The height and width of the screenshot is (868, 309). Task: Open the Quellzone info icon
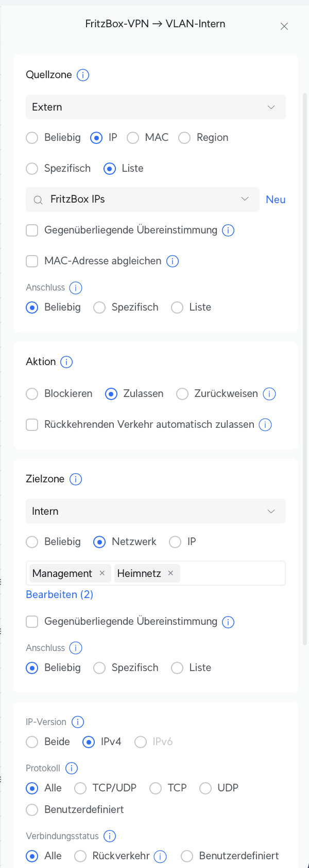coord(83,75)
